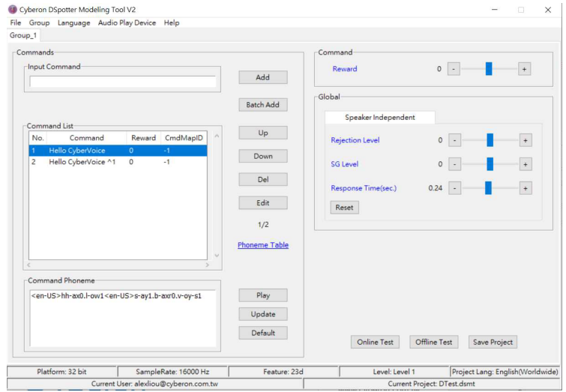Click inside the Command Phoneme text box
Viewport: 566px width, 392px height.
[123, 318]
